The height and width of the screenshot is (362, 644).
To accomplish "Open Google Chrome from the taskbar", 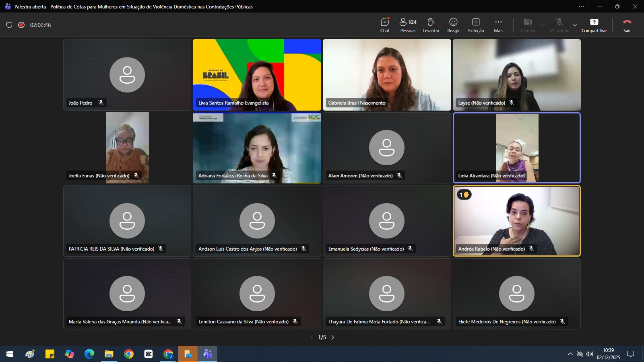I will point(129,354).
